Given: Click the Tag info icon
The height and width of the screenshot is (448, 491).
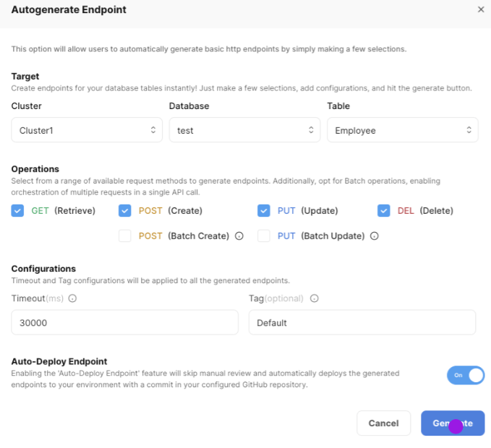Looking at the screenshot, I should (314, 298).
